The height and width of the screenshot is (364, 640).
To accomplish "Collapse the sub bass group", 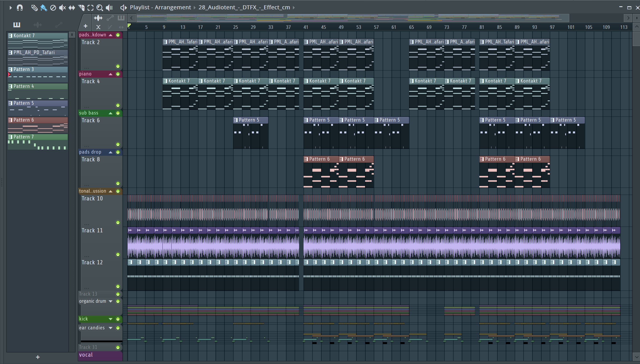I will click(x=110, y=113).
